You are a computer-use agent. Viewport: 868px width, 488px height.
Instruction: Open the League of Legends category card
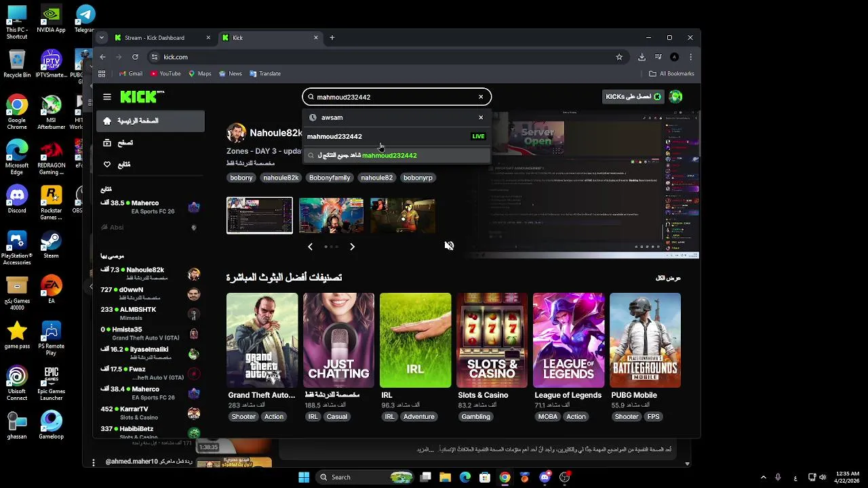568,340
